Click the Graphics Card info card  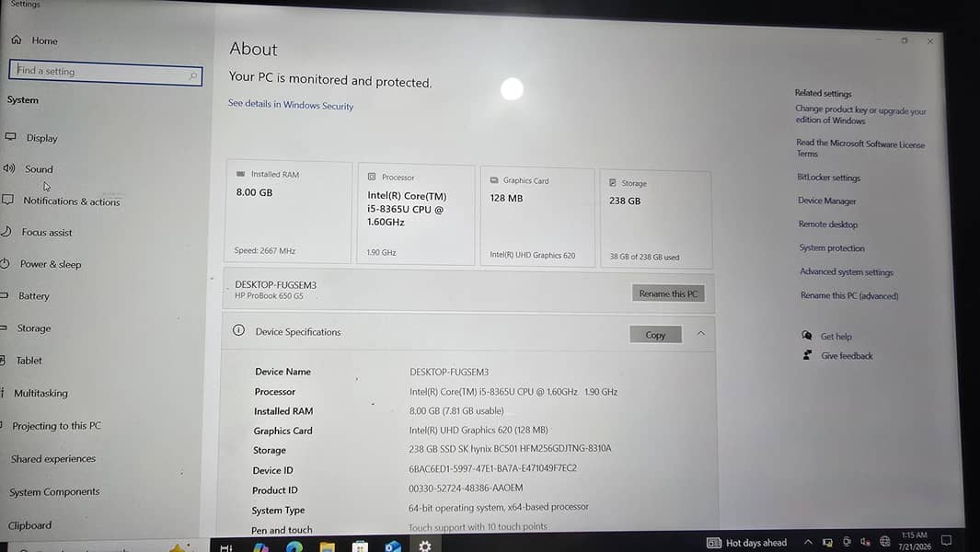[x=537, y=217]
